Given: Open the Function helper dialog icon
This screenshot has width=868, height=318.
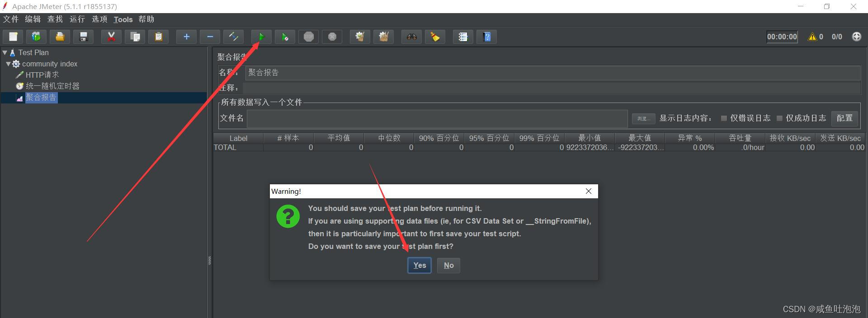Looking at the screenshot, I should tap(463, 37).
